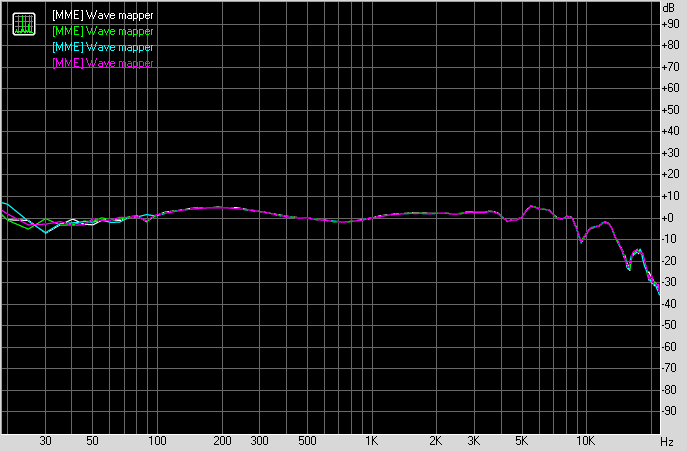
Task: Click the +10 dB axis label
Action: click(x=671, y=196)
